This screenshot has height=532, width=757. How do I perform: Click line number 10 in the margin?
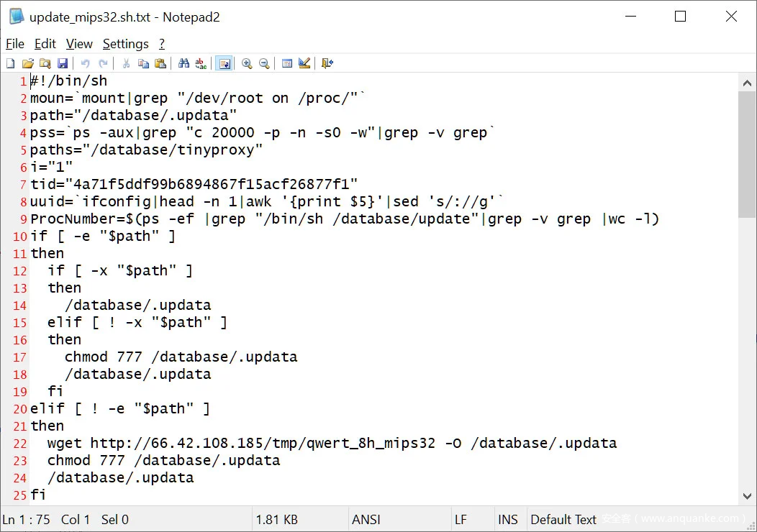(20, 237)
